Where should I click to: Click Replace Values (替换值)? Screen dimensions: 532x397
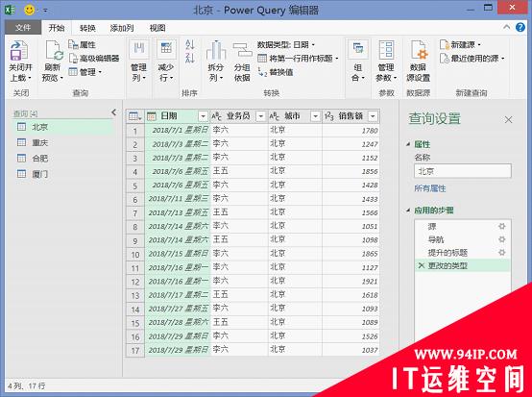point(276,72)
